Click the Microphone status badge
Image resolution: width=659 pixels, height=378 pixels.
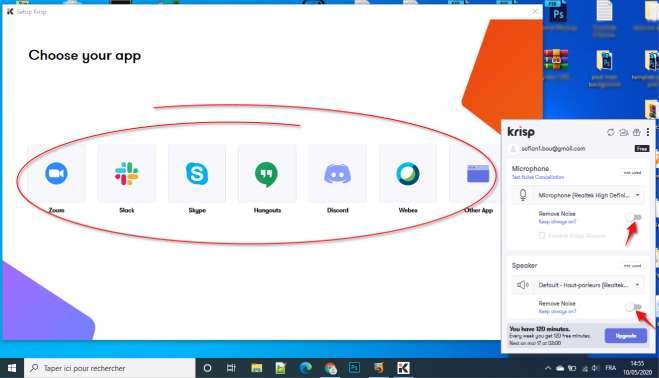(632, 173)
